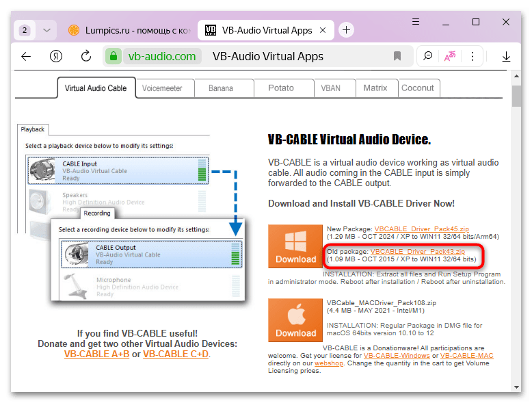Click the vb-audio.com address field
532x403 pixels.
pos(162,56)
